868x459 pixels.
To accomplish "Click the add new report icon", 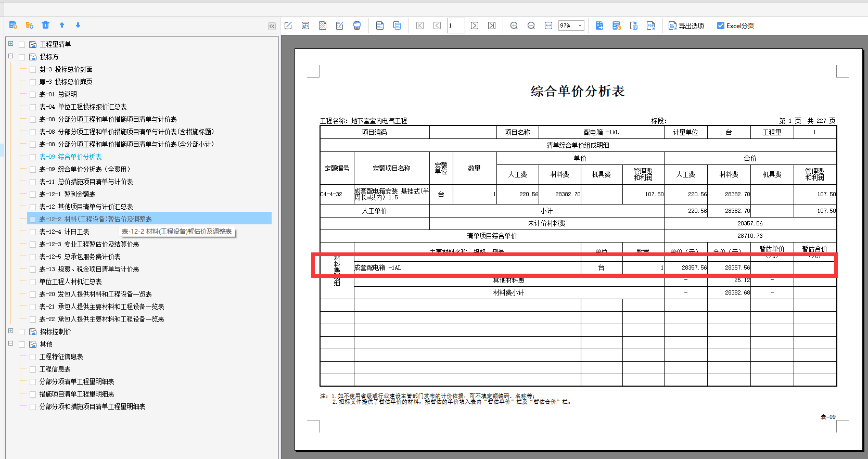I will pyautogui.click(x=14, y=25).
